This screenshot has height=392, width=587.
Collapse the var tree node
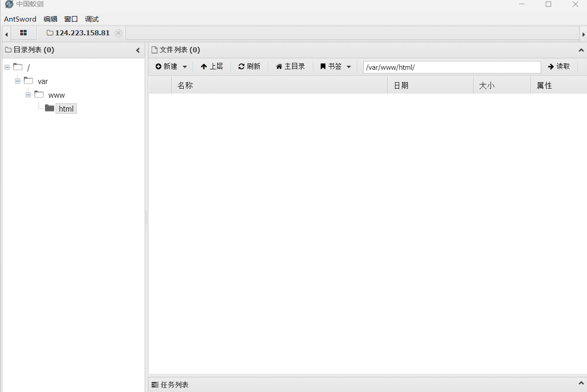pyautogui.click(x=17, y=81)
